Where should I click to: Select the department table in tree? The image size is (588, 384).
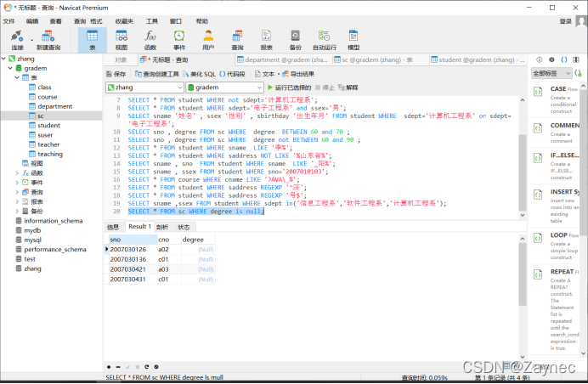(54, 106)
